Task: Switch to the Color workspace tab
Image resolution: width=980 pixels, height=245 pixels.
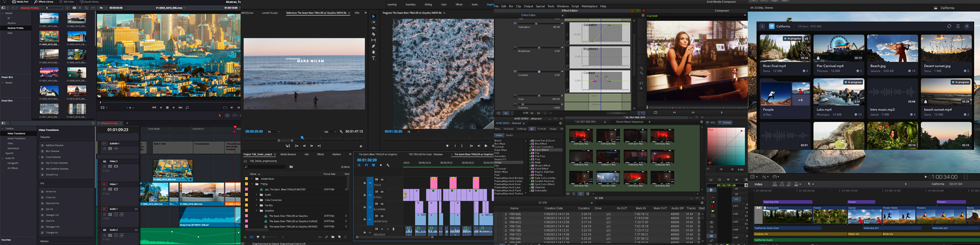Action: 443,4
